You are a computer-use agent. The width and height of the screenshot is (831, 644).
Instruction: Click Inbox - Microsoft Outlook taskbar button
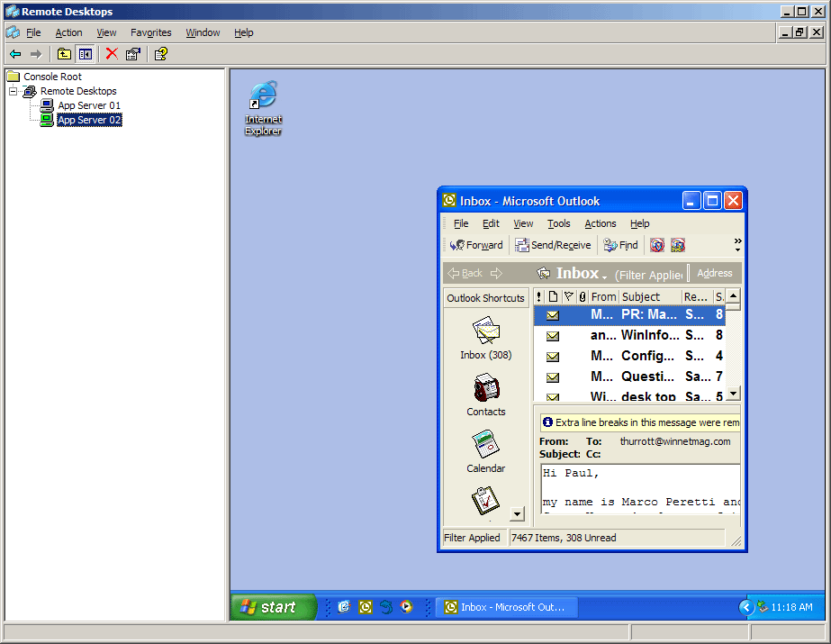[507, 607]
